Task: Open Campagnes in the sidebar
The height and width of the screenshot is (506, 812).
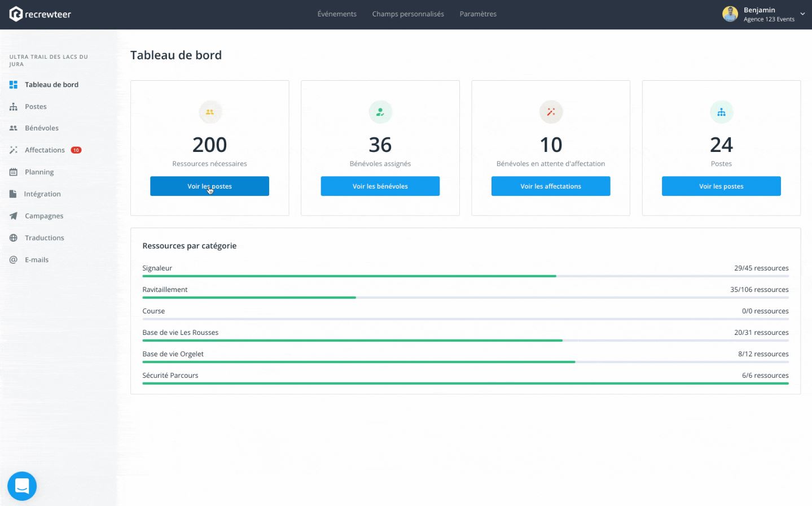Action: (x=44, y=216)
